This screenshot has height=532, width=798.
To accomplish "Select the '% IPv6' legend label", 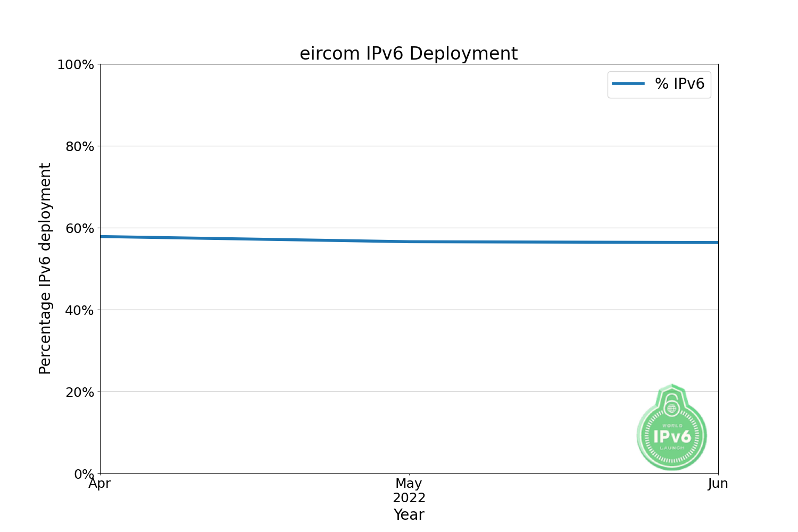I will [x=679, y=84].
